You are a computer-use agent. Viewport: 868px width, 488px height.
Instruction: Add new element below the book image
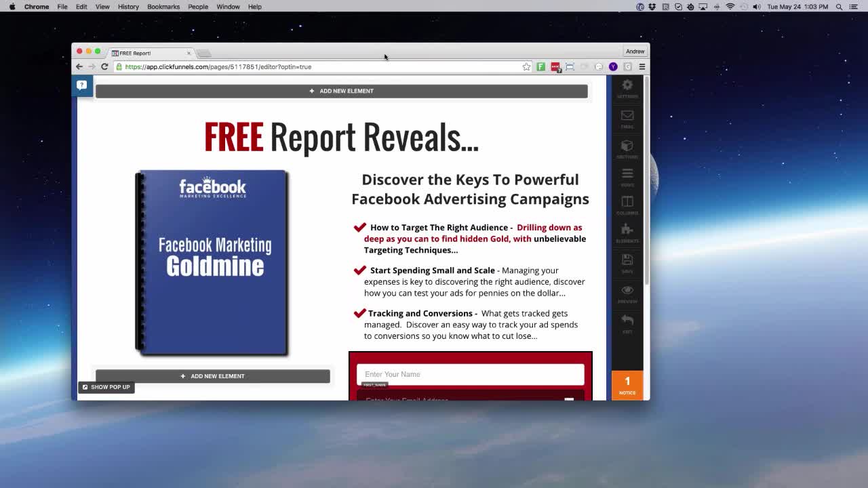tap(213, 376)
